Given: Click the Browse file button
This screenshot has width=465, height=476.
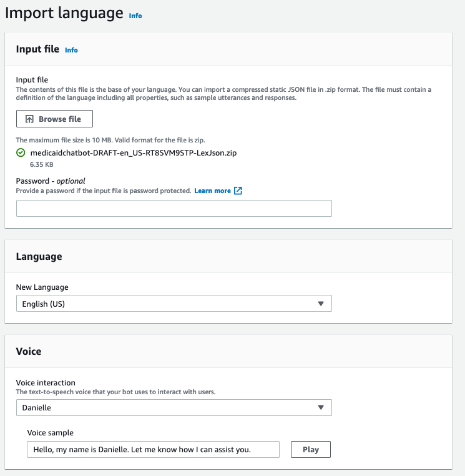Looking at the screenshot, I should pyautogui.click(x=54, y=119).
